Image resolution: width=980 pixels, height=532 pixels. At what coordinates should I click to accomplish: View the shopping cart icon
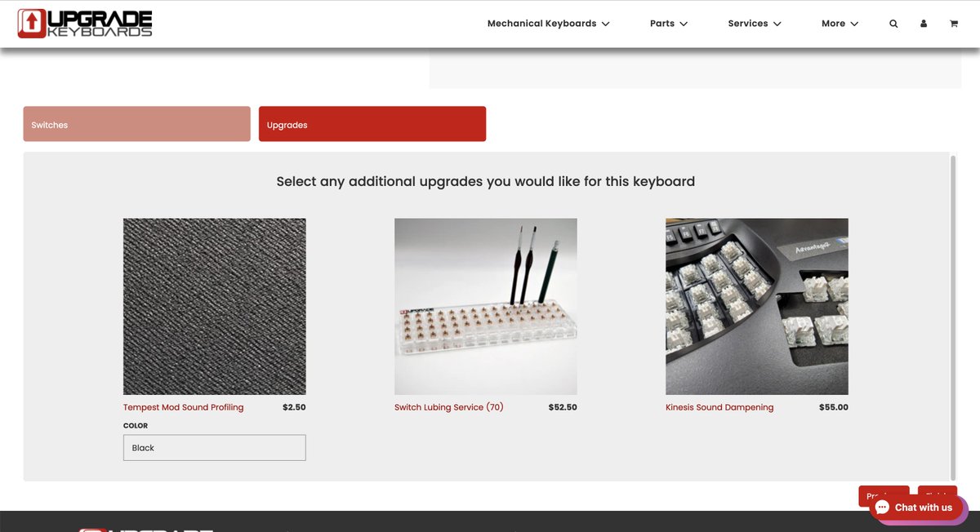(953, 24)
